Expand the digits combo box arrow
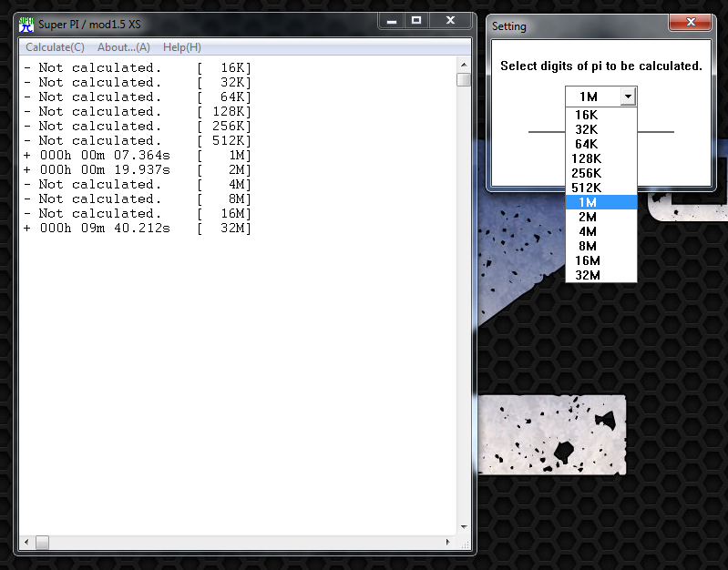The height and width of the screenshot is (570, 728). pos(628,97)
